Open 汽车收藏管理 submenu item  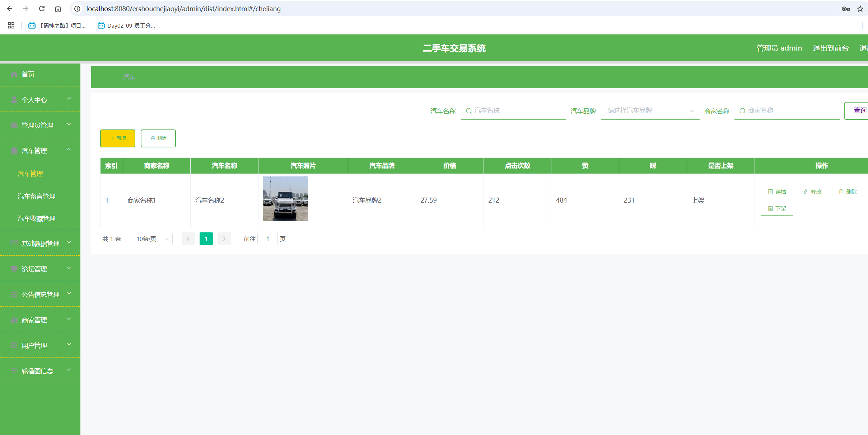(x=36, y=218)
